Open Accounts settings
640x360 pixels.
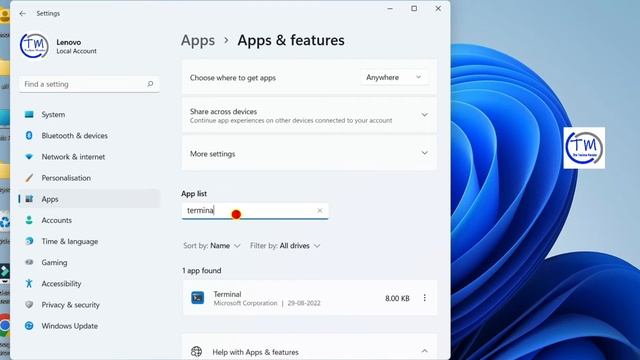pyautogui.click(x=89, y=220)
